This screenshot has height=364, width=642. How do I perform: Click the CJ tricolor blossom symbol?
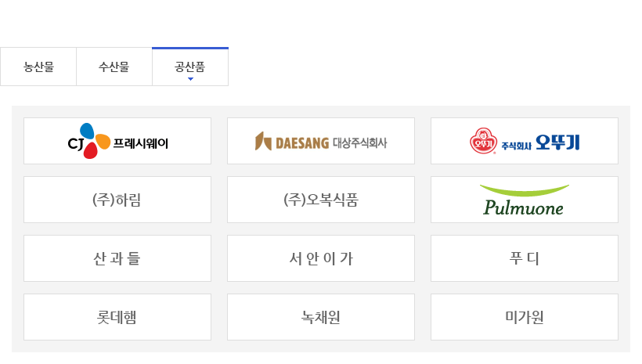tap(95, 141)
